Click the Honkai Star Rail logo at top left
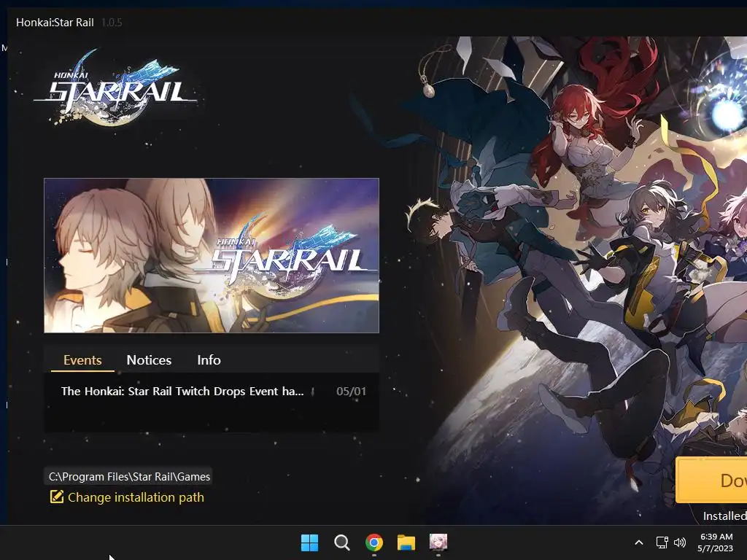Screen dimensions: 747x560 (x=115, y=87)
